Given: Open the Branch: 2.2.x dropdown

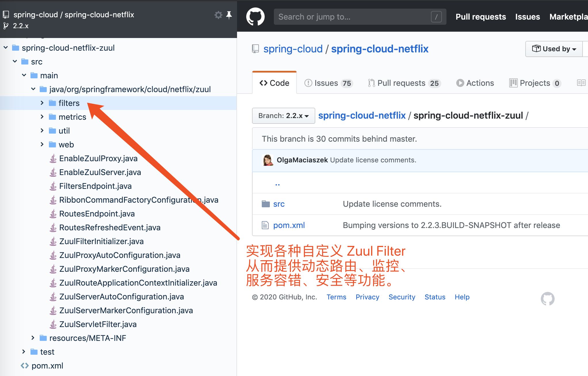Looking at the screenshot, I should point(283,116).
